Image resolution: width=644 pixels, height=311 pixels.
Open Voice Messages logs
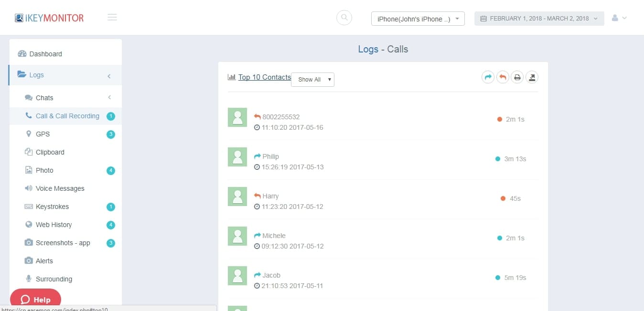[x=60, y=188]
